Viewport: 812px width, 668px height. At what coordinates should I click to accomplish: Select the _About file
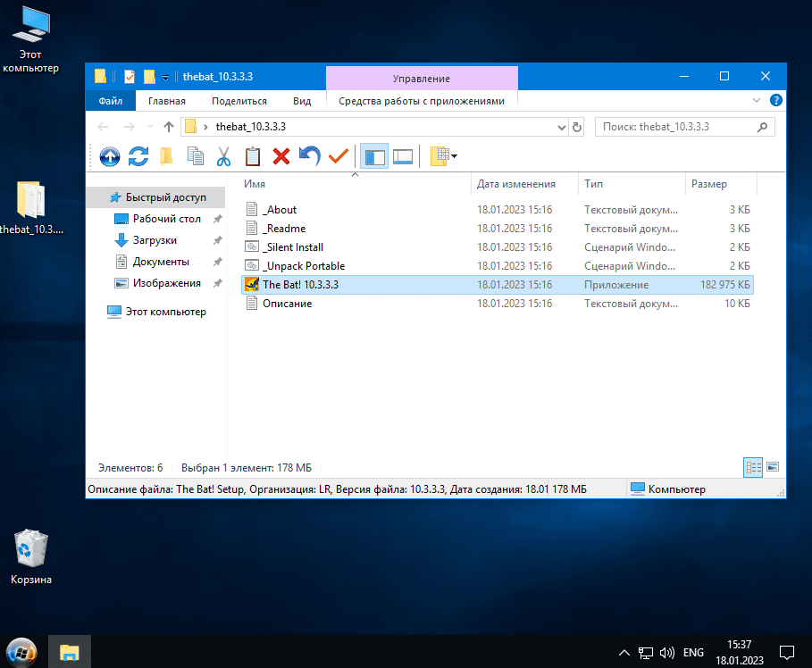[498, 210]
